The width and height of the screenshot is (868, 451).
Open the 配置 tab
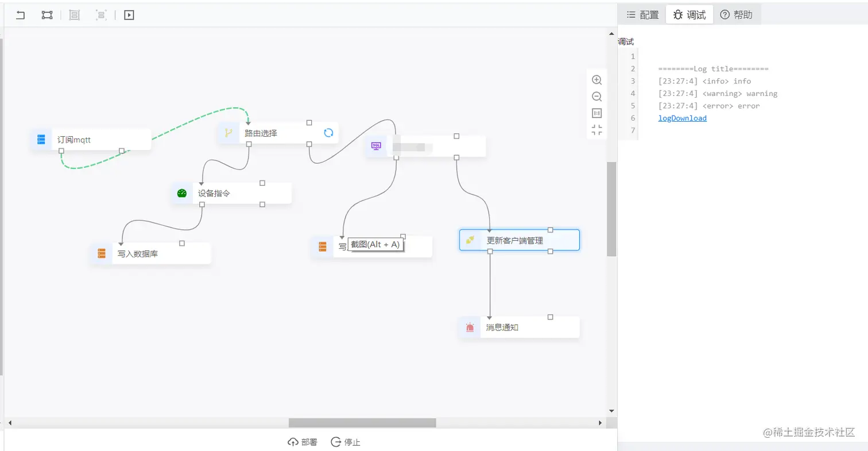(642, 15)
